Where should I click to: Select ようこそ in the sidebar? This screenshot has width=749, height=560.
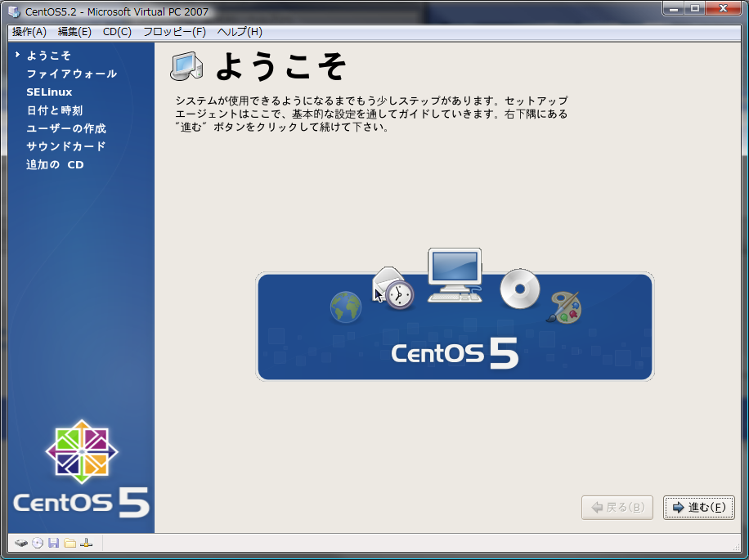(49, 56)
